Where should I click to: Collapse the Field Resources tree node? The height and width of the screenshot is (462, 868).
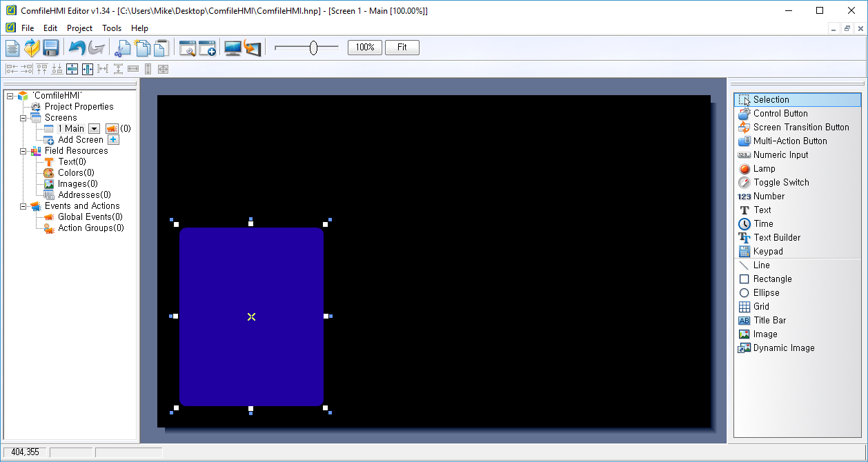pyautogui.click(x=23, y=151)
